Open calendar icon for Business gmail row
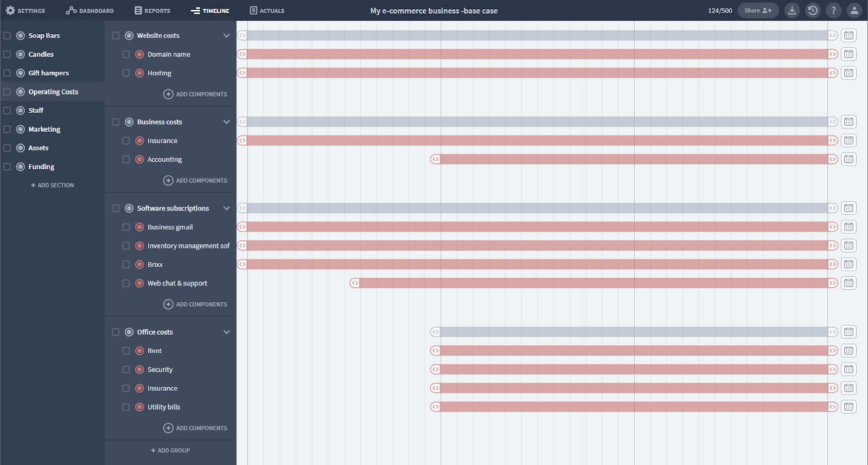Screen dimensions: 868x465 point(848,227)
